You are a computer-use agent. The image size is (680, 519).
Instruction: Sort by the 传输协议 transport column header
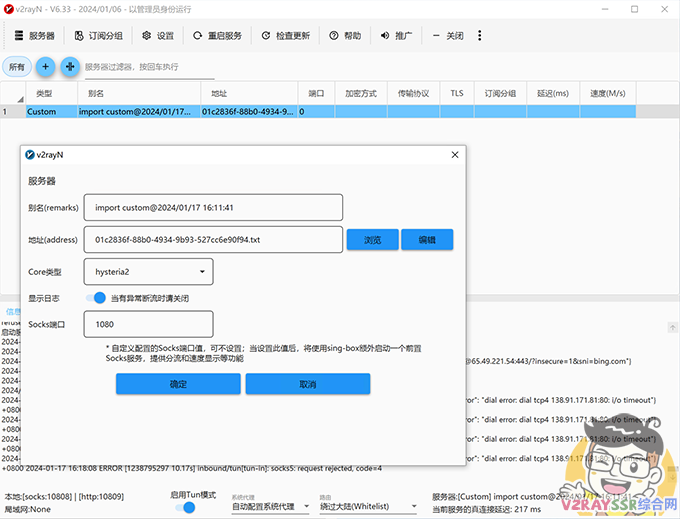tap(413, 93)
